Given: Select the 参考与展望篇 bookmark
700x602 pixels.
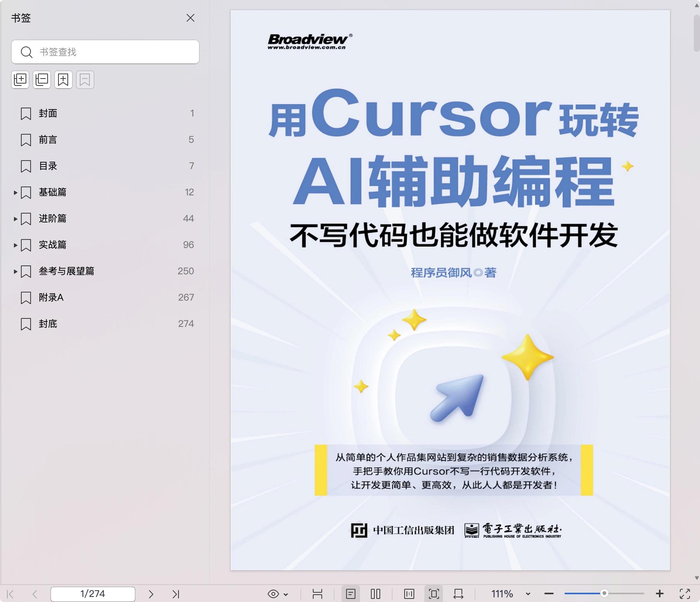Looking at the screenshot, I should (x=67, y=271).
